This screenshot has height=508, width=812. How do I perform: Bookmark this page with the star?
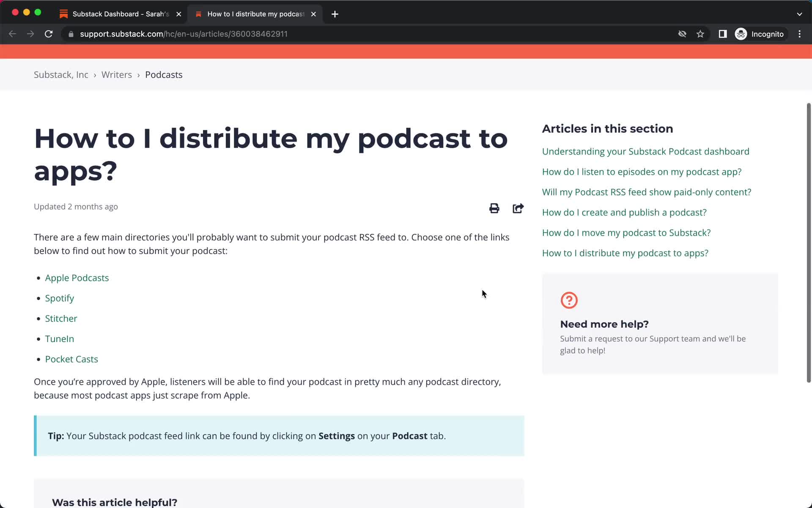click(x=700, y=34)
